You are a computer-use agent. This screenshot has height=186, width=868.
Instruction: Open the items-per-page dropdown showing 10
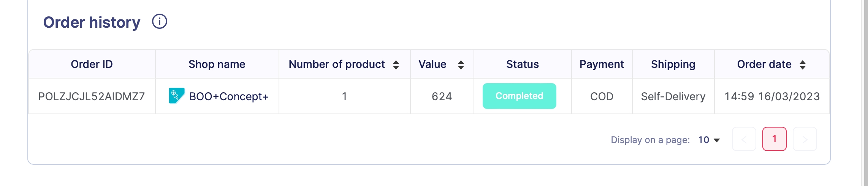709,140
